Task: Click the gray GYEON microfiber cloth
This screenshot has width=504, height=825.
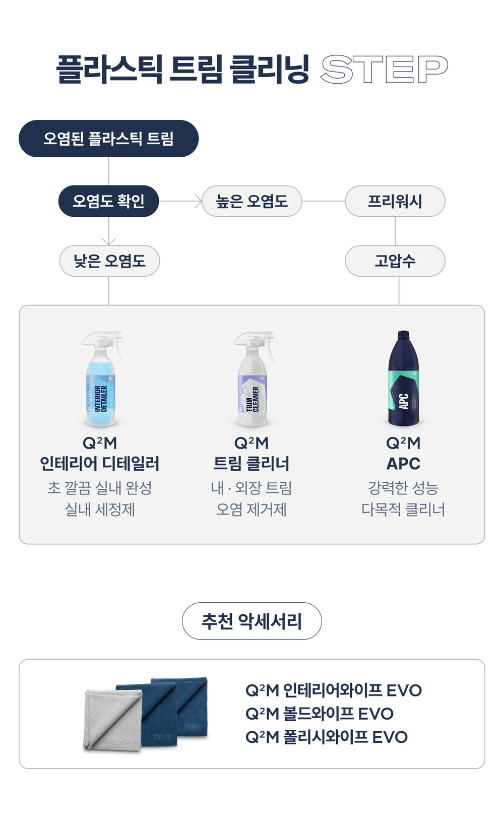Action: point(111,719)
